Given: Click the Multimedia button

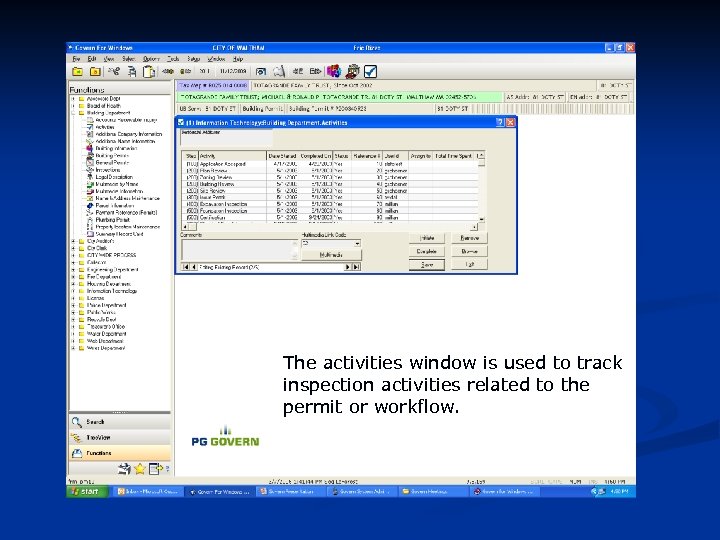Looking at the screenshot, I should [331, 255].
